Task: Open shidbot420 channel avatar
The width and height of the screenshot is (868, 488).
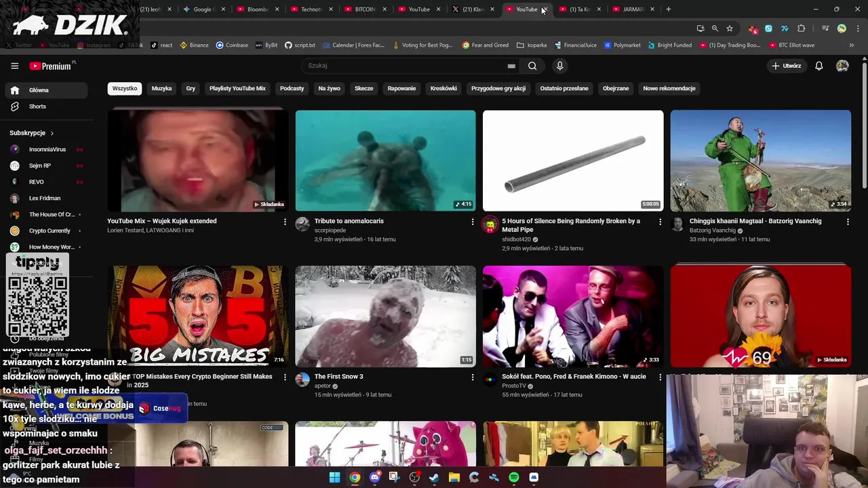Action: pyautogui.click(x=490, y=224)
